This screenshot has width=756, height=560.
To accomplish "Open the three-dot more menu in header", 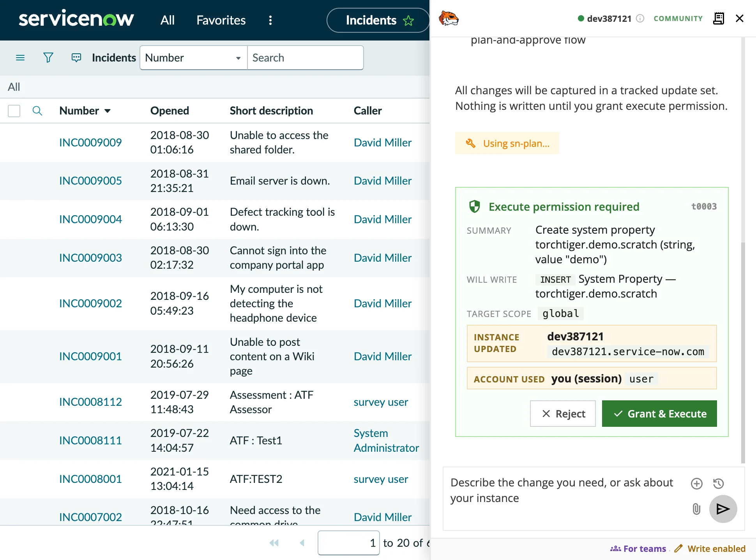I will tap(270, 20).
